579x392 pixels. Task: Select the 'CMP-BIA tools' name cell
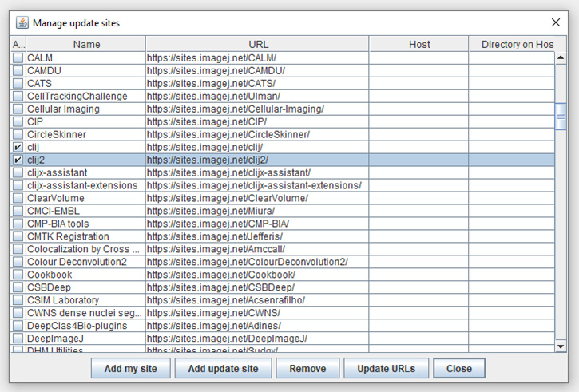click(85, 224)
